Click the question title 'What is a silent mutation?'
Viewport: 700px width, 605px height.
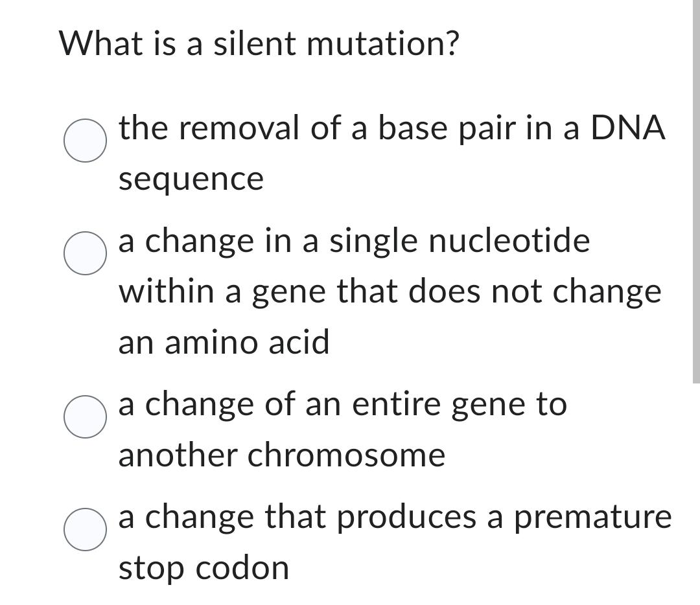258,43
